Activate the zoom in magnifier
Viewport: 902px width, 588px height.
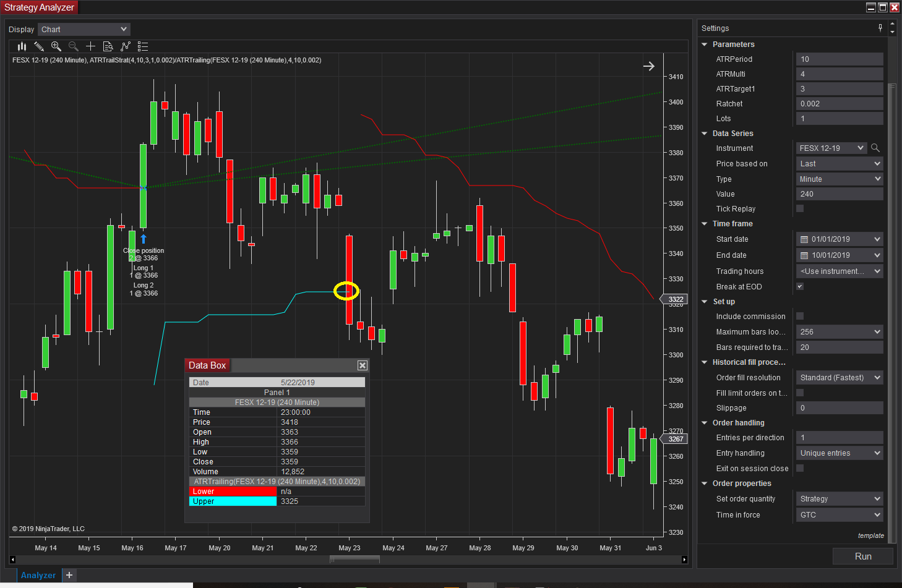tap(56, 46)
